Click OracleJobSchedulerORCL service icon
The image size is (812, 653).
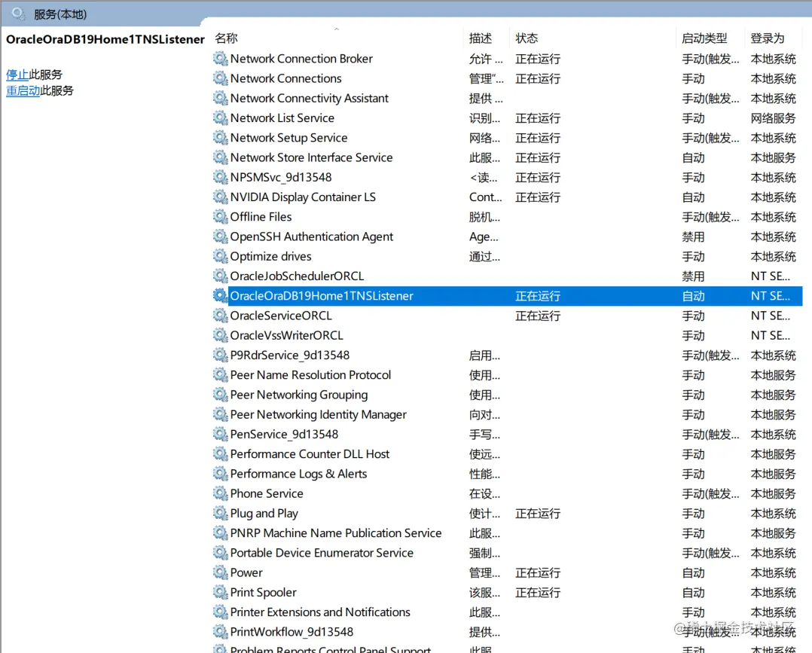(x=220, y=276)
